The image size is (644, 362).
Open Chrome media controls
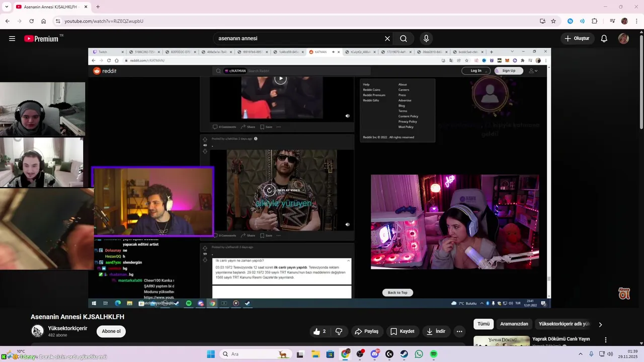612,21
